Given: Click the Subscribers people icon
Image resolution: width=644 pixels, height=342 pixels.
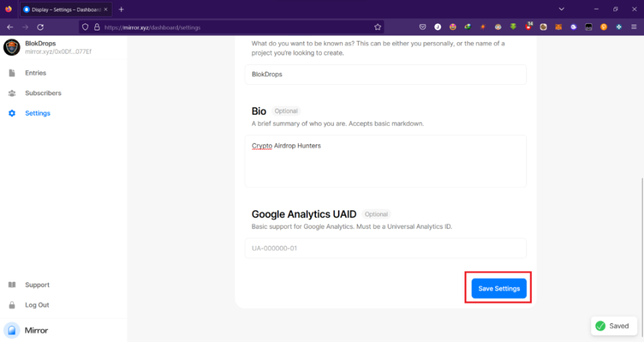Looking at the screenshot, I should click(12, 93).
